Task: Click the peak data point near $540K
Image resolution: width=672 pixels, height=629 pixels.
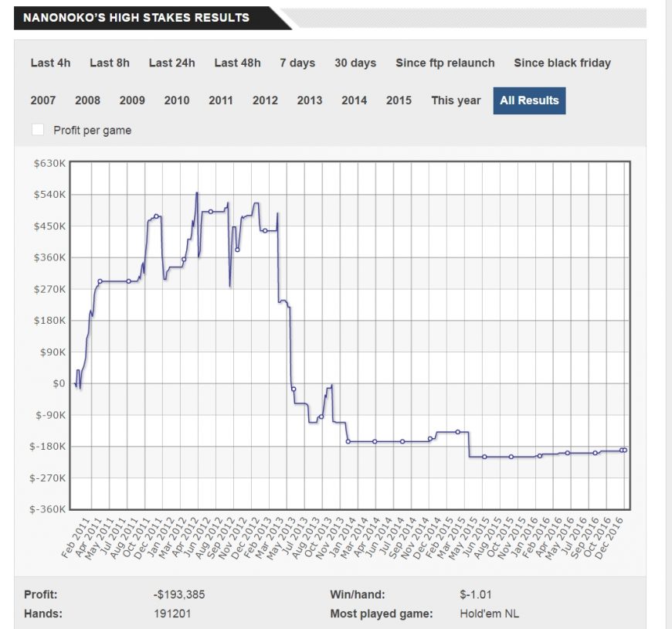Action: tap(197, 193)
